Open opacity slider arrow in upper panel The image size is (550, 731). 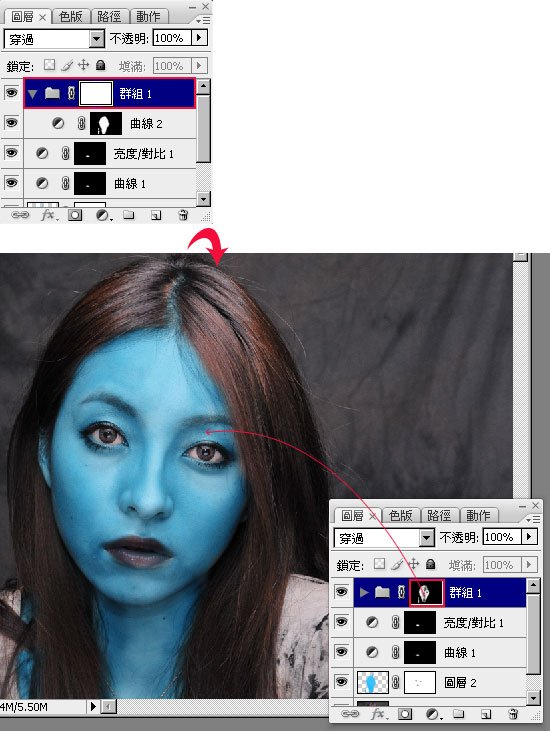199,37
